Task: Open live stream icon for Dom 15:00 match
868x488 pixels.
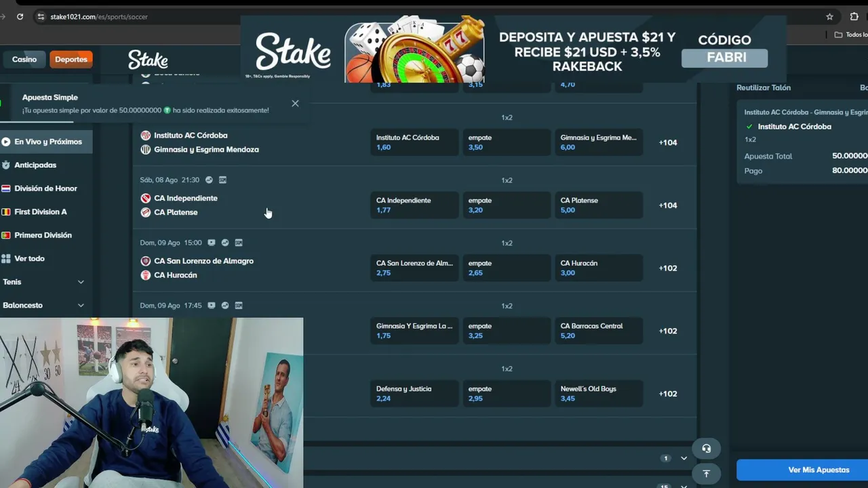Action: (212, 243)
